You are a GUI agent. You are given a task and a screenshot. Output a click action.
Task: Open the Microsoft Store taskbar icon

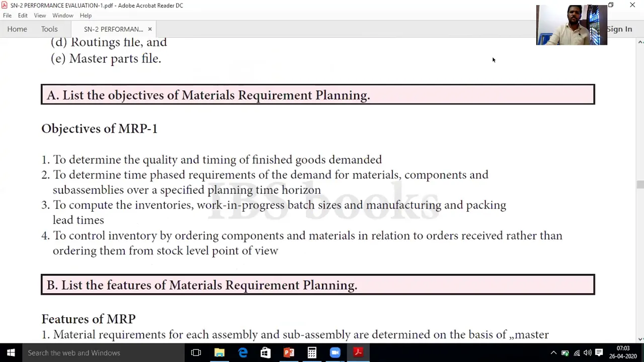(266, 352)
